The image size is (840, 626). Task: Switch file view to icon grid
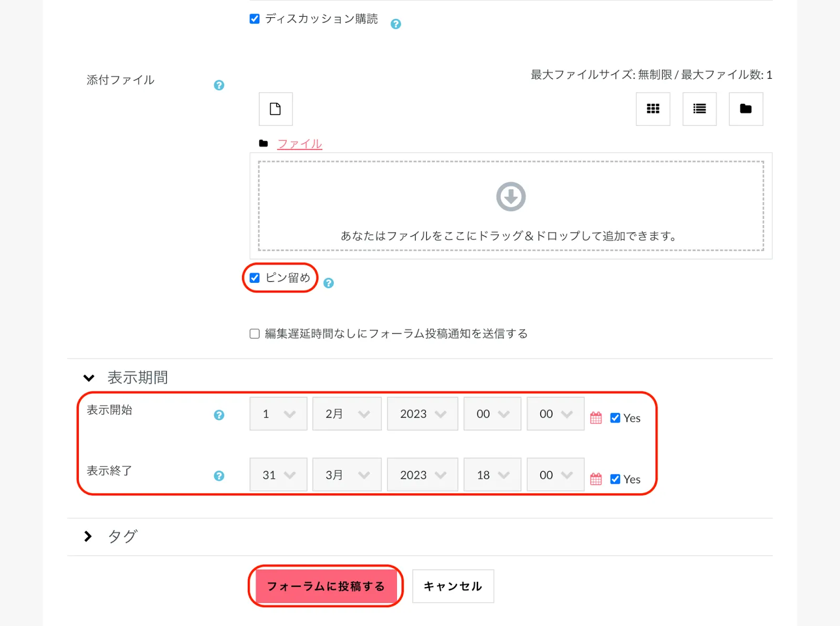(x=653, y=109)
